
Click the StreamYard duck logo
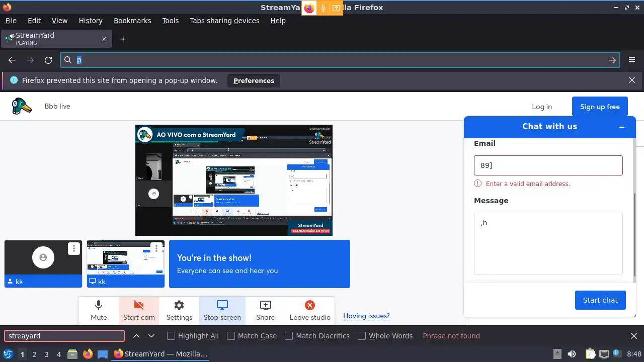22,106
